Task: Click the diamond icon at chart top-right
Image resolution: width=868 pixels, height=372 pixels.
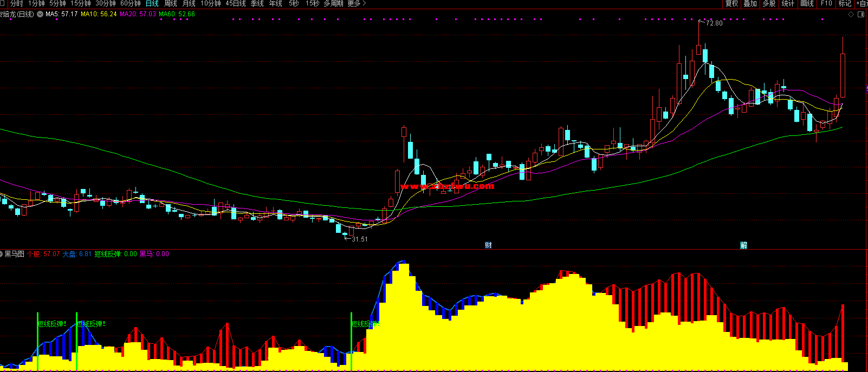Action: coord(851,15)
